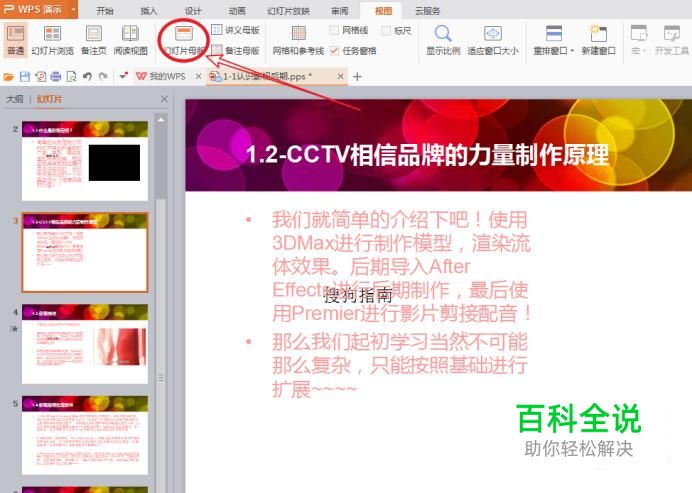The width and height of the screenshot is (692, 493).
Task: Open the 开始 ribbon tab
Action: [x=105, y=11]
